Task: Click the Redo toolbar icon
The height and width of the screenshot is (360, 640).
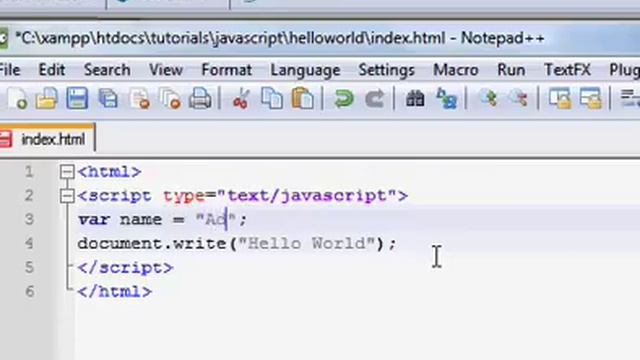Action: point(374,98)
